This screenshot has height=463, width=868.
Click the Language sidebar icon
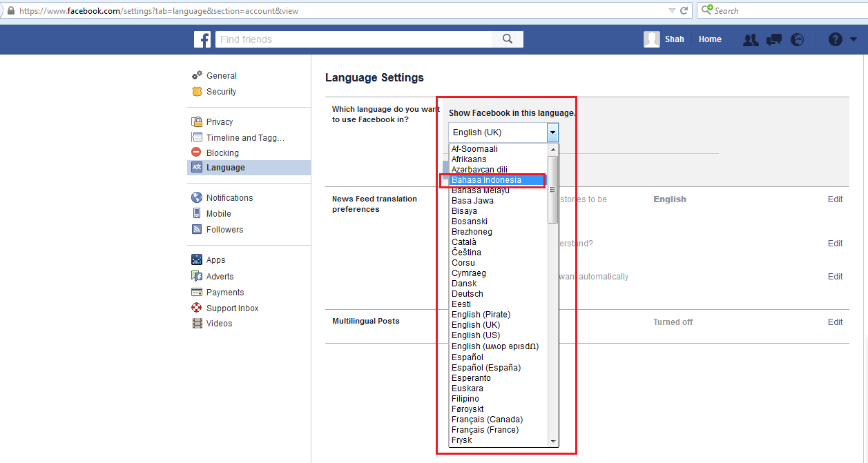pyautogui.click(x=197, y=168)
